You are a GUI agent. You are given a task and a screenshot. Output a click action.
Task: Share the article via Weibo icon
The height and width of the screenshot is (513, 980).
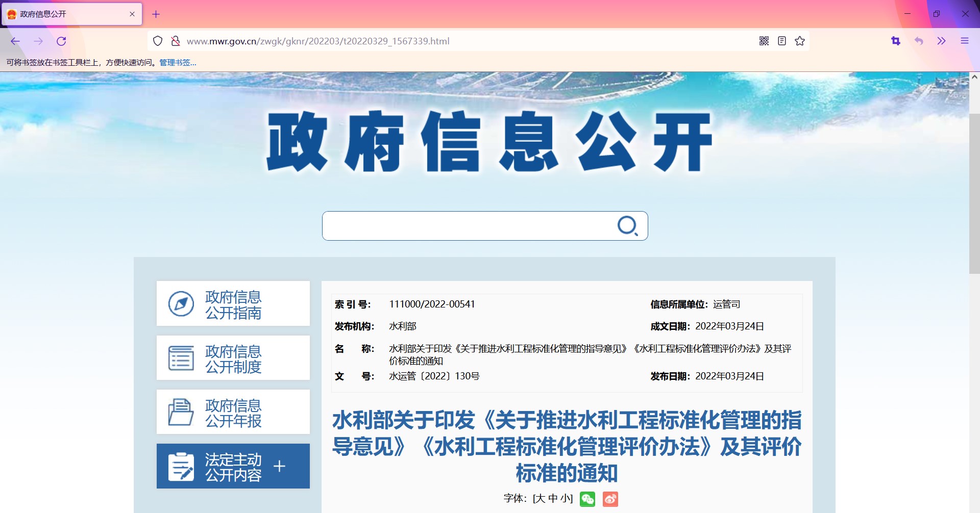tap(610, 499)
